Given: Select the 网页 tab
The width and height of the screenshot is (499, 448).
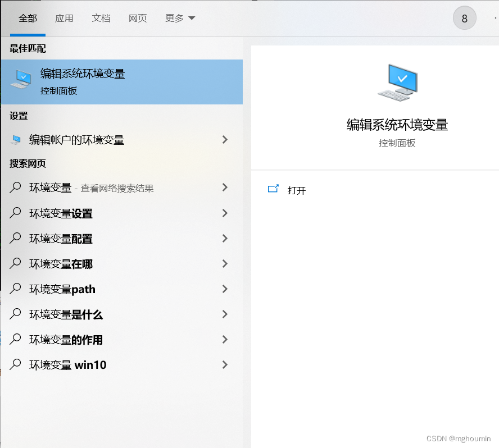Looking at the screenshot, I should (x=138, y=17).
